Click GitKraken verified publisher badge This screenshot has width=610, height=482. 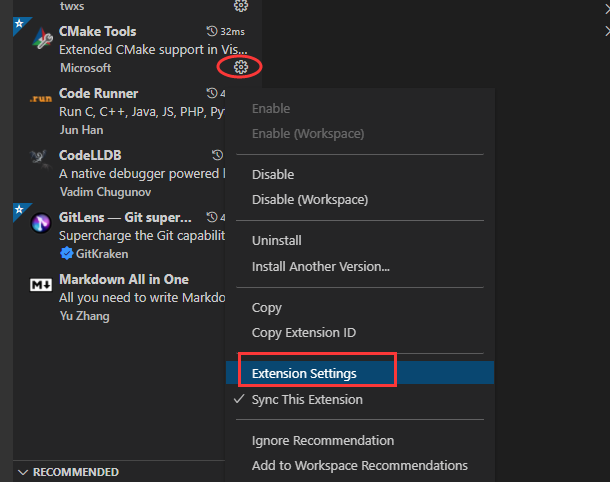tap(67, 254)
